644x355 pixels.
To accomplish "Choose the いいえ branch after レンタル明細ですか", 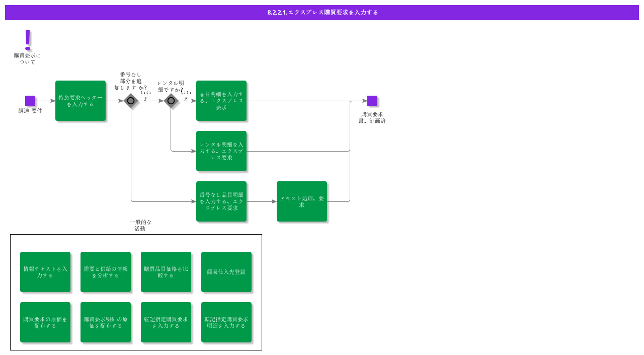I will coord(186,95).
